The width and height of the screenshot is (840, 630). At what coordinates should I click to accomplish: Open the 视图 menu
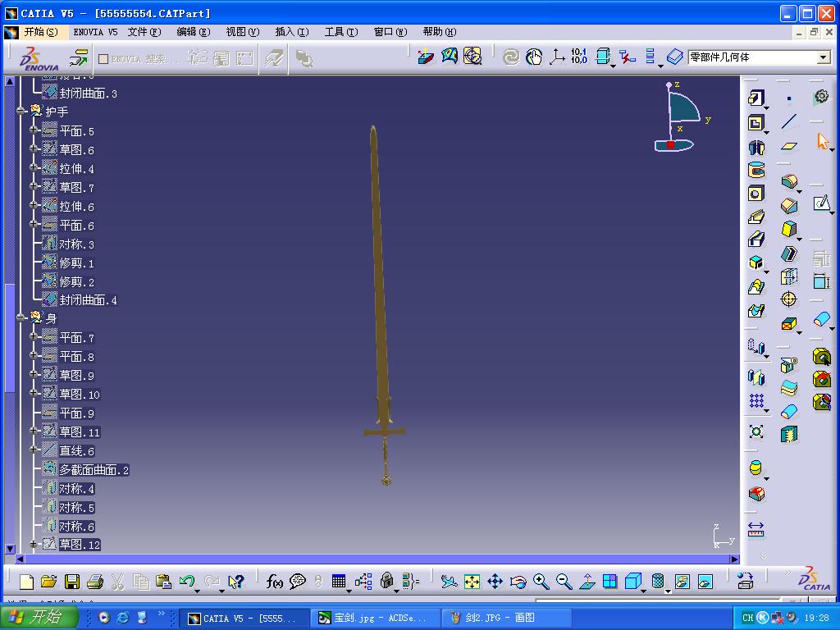(243, 32)
